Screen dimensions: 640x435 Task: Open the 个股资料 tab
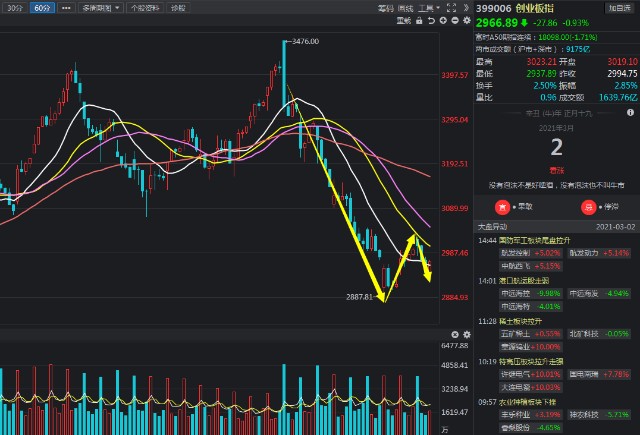[144, 7]
